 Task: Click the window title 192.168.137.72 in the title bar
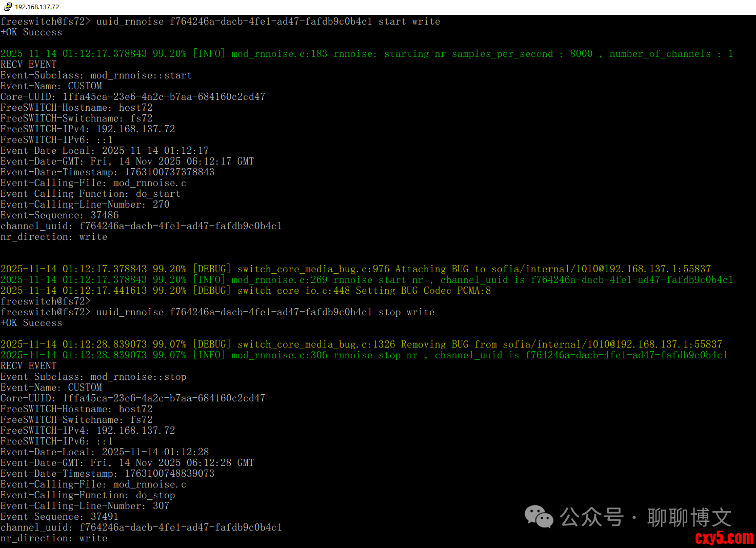[37, 7]
